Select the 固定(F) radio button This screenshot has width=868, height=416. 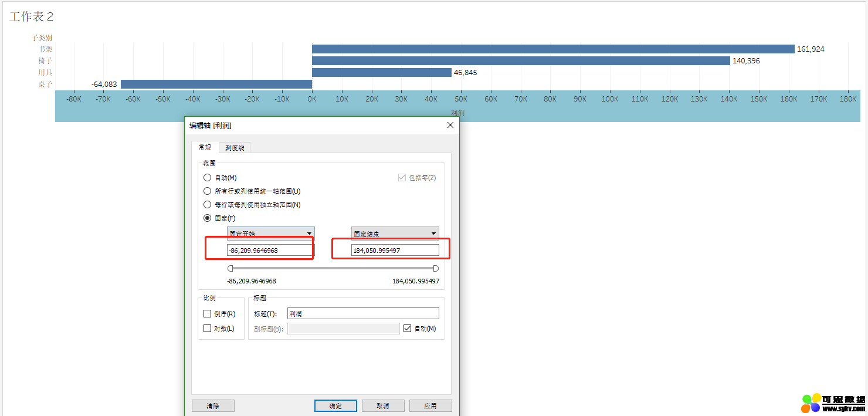click(207, 218)
